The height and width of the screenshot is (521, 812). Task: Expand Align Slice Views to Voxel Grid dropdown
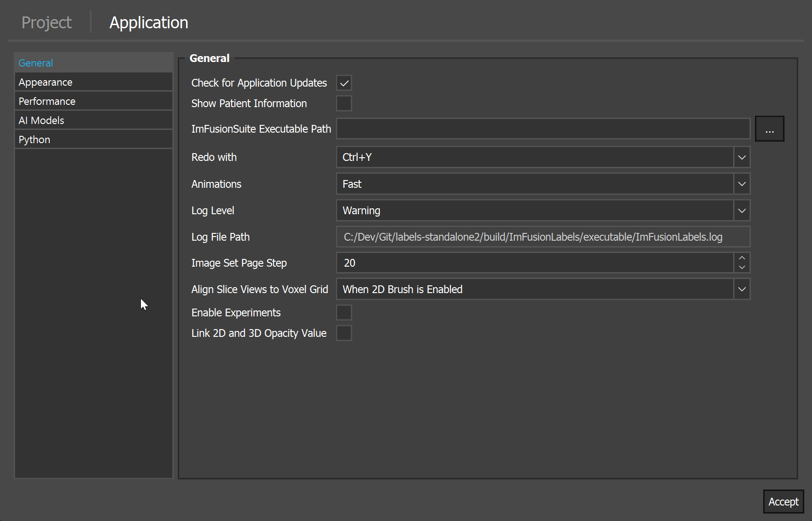coord(543,289)
